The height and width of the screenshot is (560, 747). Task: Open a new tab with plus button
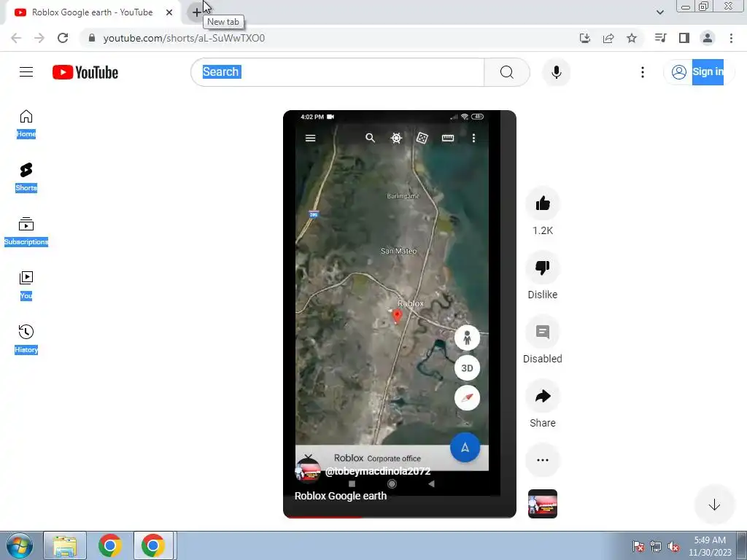coord(196,12)
